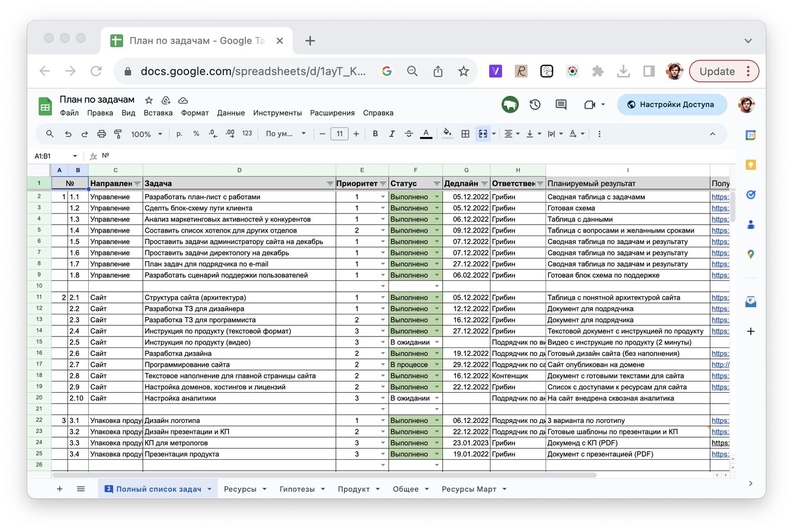Open the 100% zoom dropdown
The image size is (793, 532).
[146, 134]
